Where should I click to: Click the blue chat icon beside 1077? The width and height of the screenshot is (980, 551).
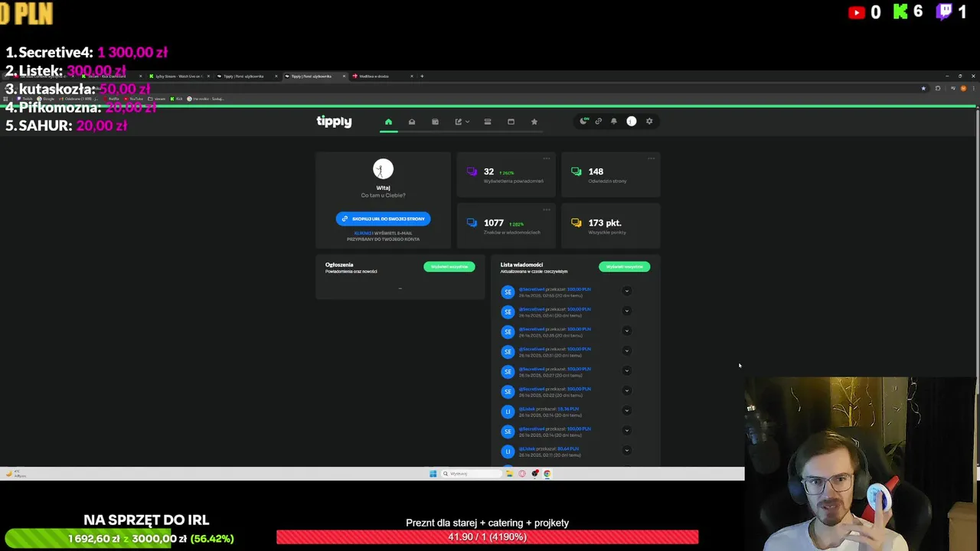(472, 223)
